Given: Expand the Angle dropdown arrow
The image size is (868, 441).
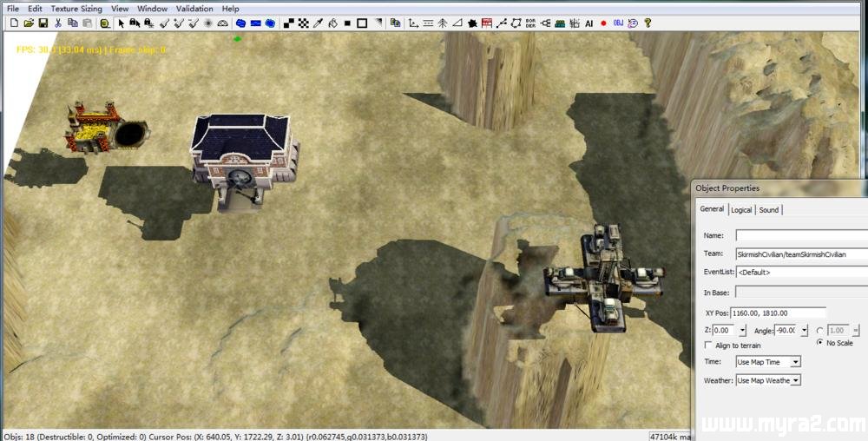Looking at the screenshot, I should [804, 331].
